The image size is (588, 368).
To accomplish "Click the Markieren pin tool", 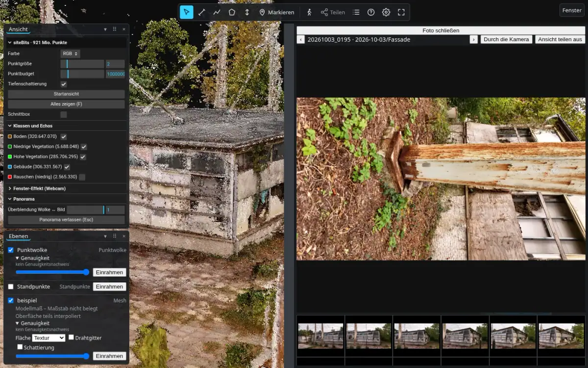I will pos(277,12).
